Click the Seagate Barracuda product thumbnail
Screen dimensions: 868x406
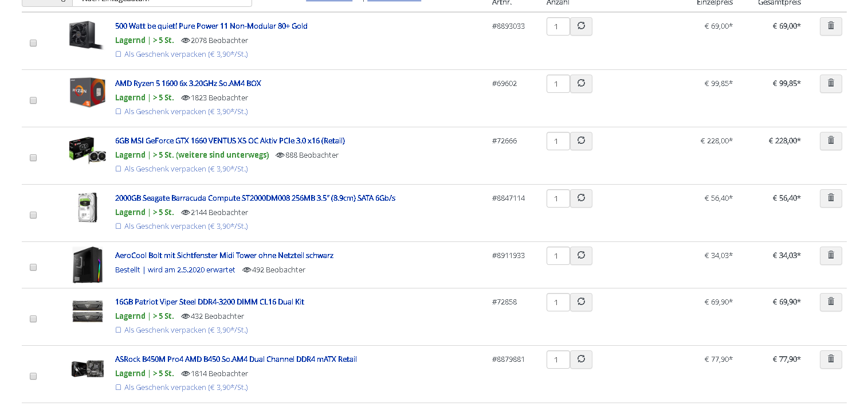tap(87, 207)
